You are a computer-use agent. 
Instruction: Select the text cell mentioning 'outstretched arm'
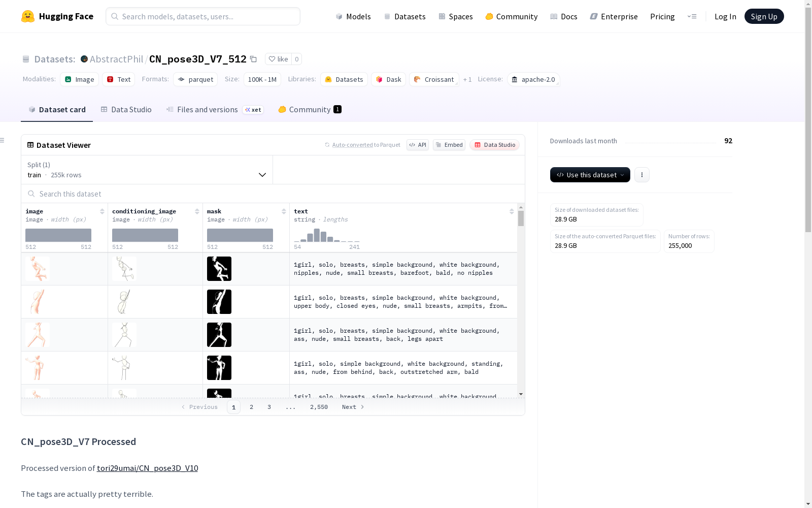403,368
